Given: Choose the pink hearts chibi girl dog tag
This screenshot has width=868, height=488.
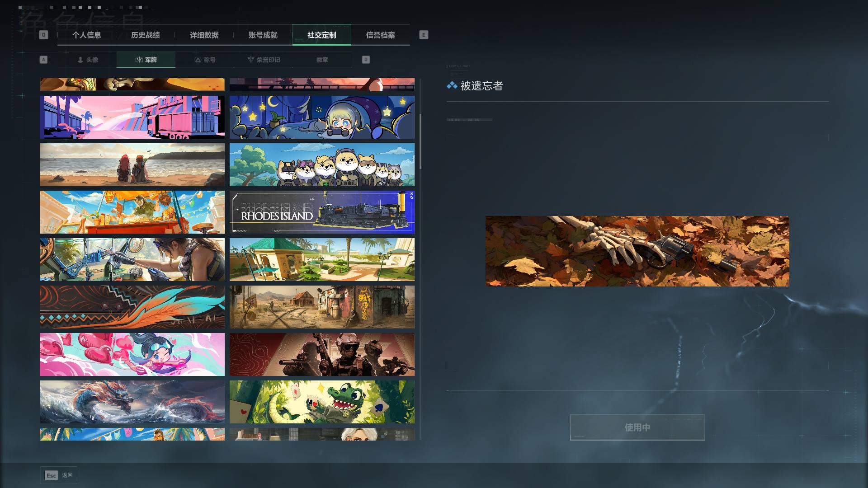Looking at the screenshot, I should pos(132,354).
